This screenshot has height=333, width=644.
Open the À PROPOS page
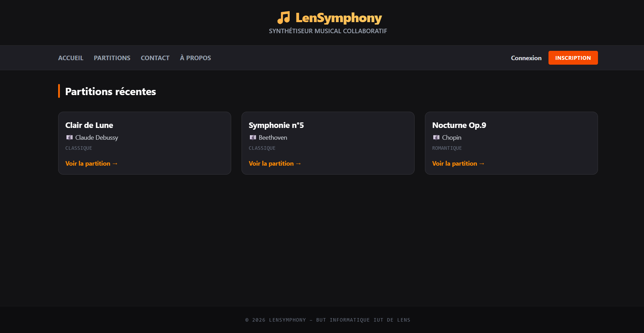(x=195, y=58)
